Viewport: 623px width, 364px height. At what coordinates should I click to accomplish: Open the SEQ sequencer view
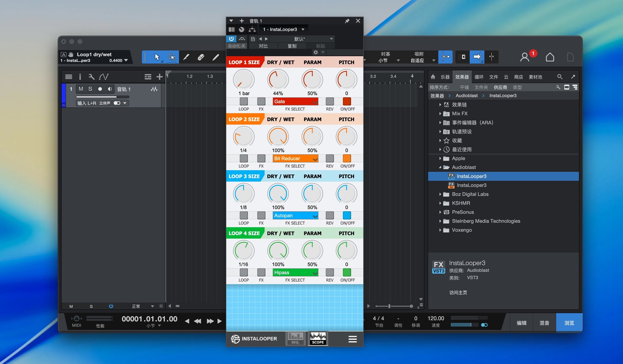pos(296,338)
